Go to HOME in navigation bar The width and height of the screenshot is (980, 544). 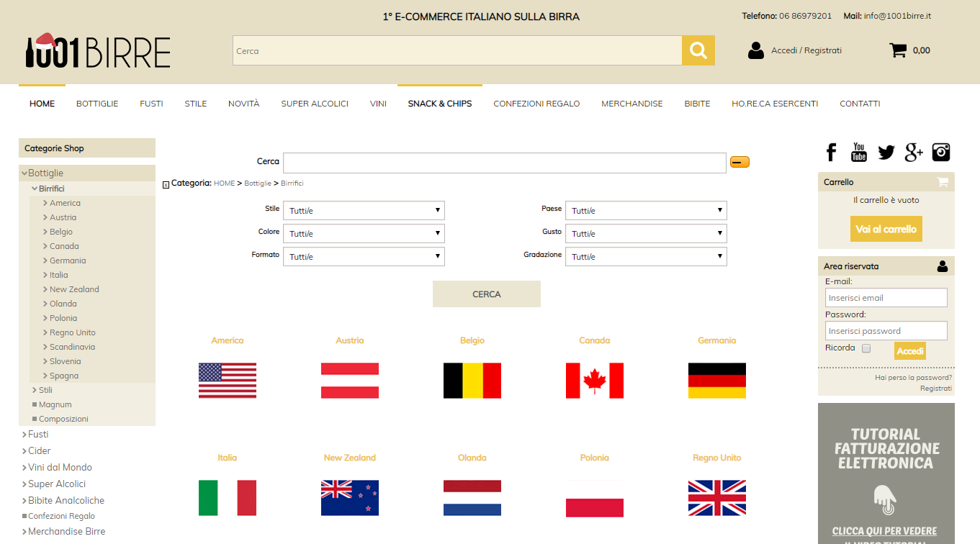point(42,104)
